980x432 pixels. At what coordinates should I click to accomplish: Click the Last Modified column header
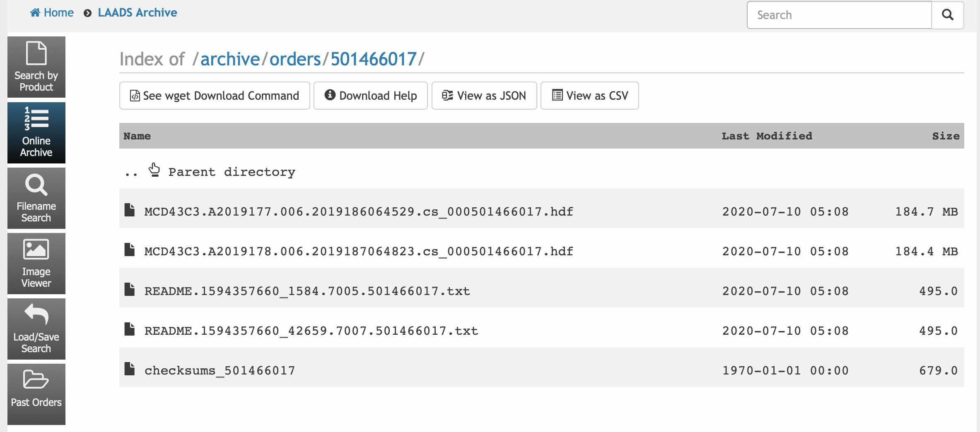(767, 136)
